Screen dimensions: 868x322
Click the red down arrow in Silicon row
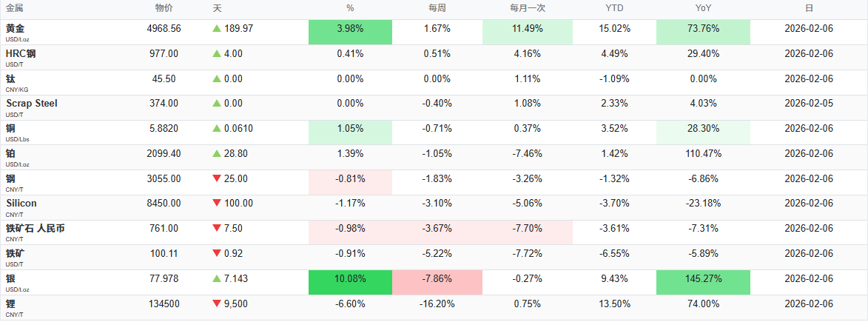pyautogui.click(x=217, y=204)
